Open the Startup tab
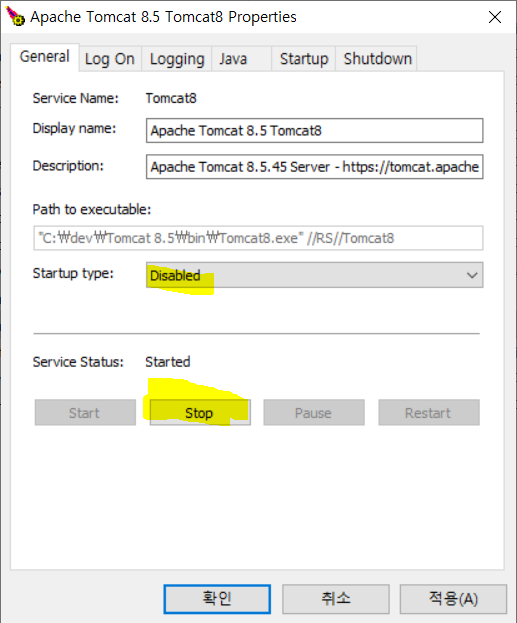Image resolution: width=517 pixels, height=623 pixels. pos(304,59)
